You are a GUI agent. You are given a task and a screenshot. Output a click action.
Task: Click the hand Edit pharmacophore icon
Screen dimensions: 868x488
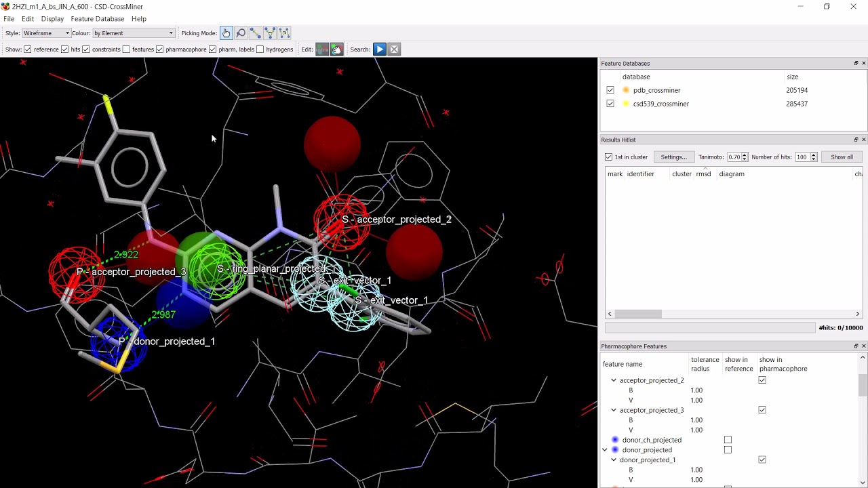[337, 49]
